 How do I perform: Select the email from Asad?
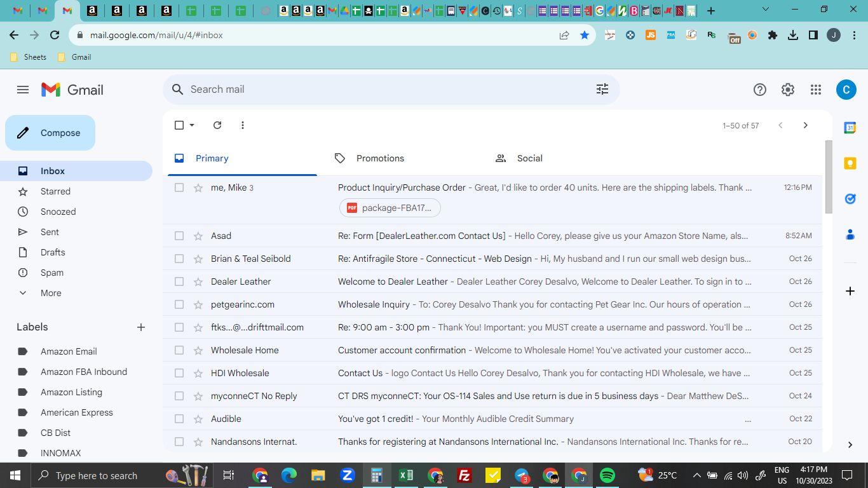tap(179, 236)
